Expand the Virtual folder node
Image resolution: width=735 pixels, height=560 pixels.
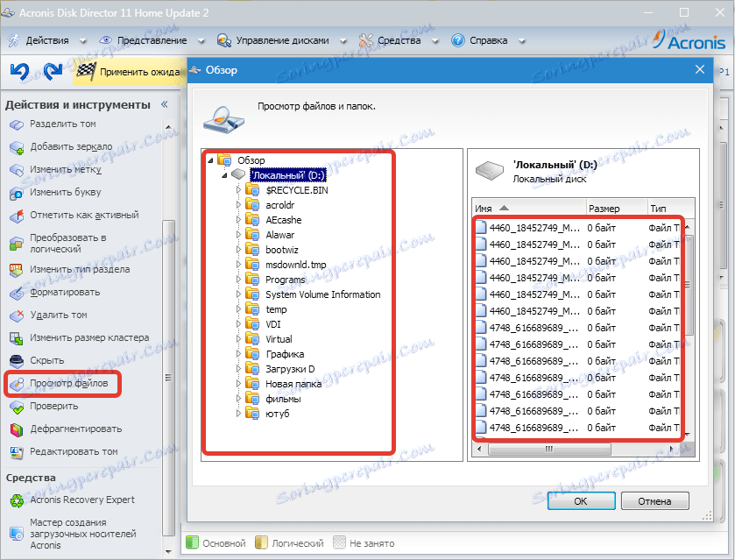point(238,339)
